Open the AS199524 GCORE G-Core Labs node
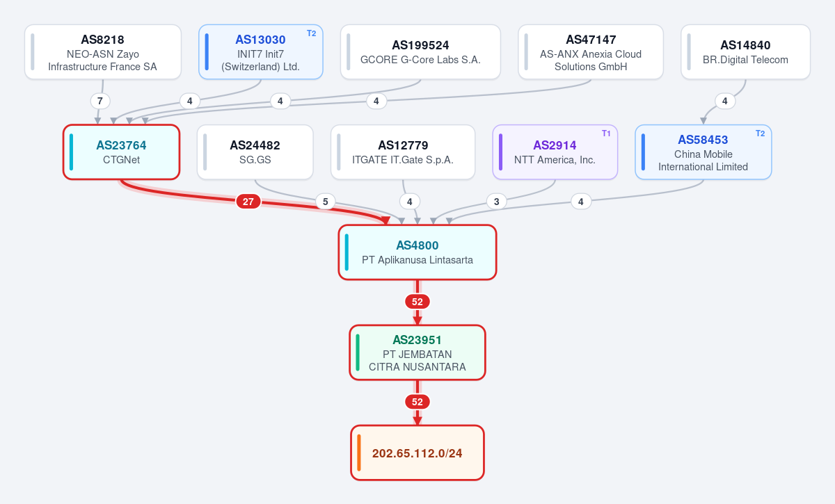This screenshot has width=835, height=504. pos(420,52)
